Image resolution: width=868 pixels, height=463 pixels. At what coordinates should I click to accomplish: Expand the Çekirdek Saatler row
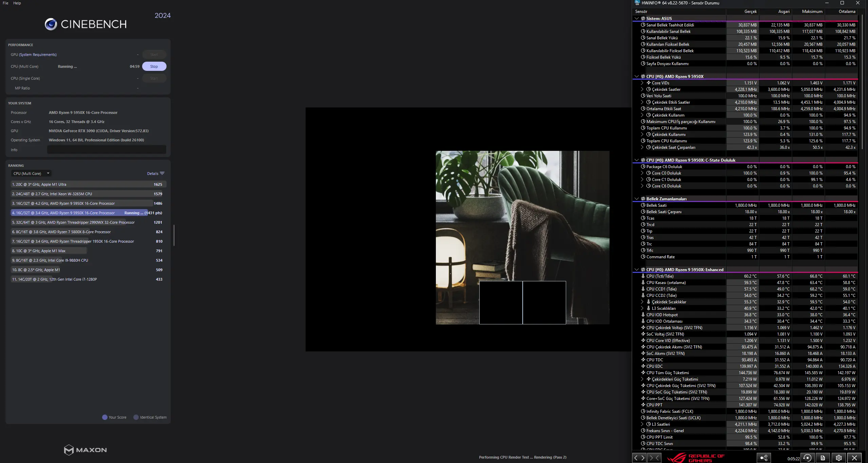(642, 89)
